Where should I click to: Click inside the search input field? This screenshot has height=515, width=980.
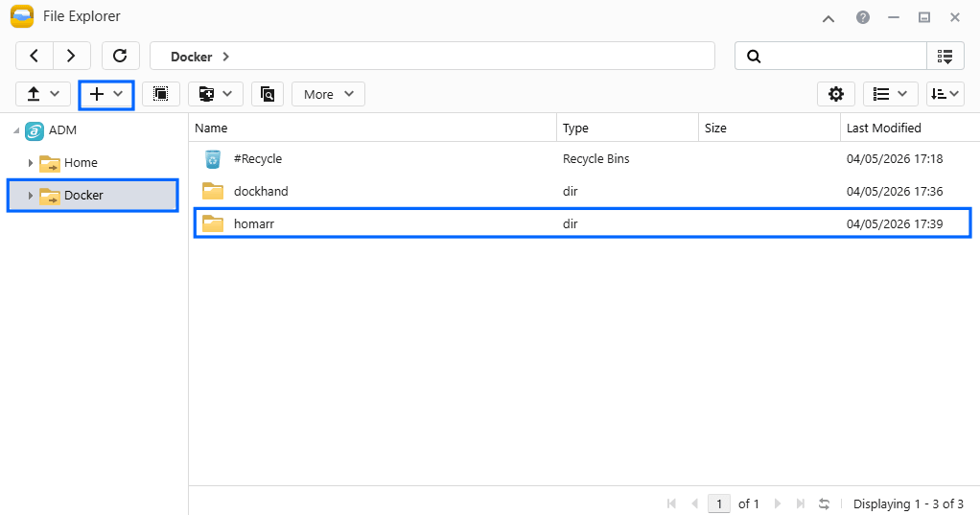[844, 57]
